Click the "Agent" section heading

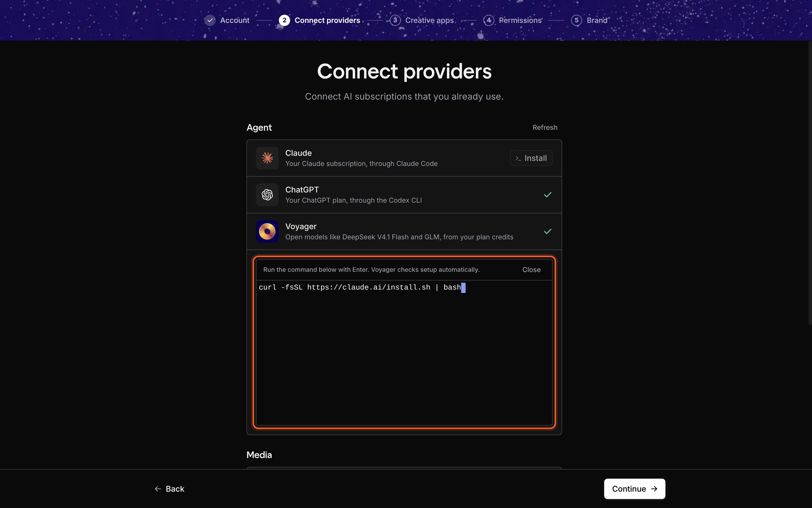(x=259, y=128)
